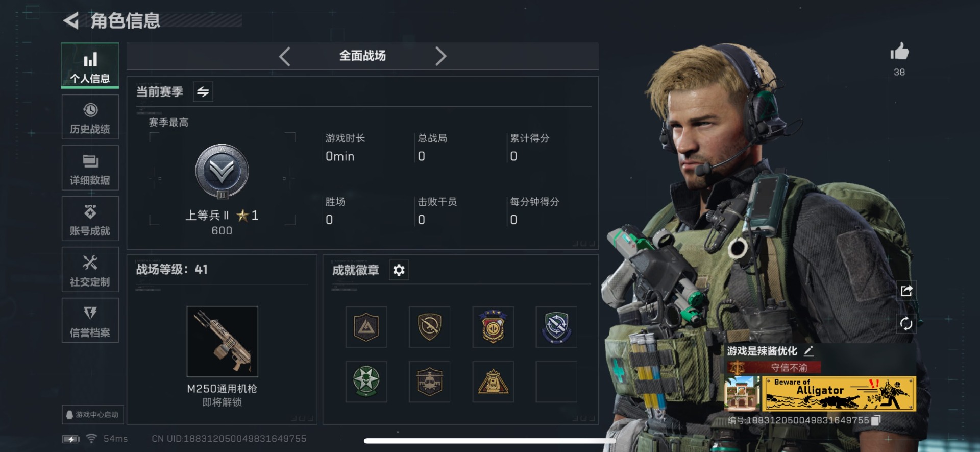Click the back arrow beside 角色信息
This screenshot has height=452, width=980.
pyautogui.click(x=71, y=21)
